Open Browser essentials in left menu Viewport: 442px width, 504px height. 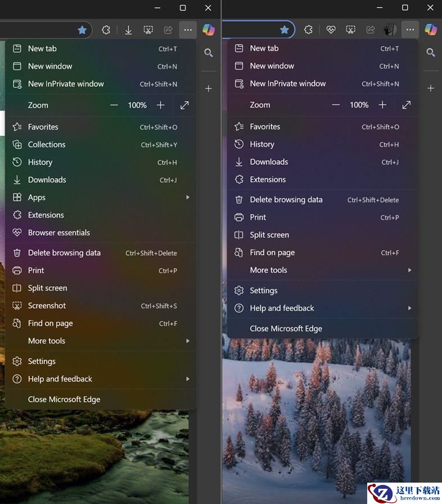tap(101, 233)
